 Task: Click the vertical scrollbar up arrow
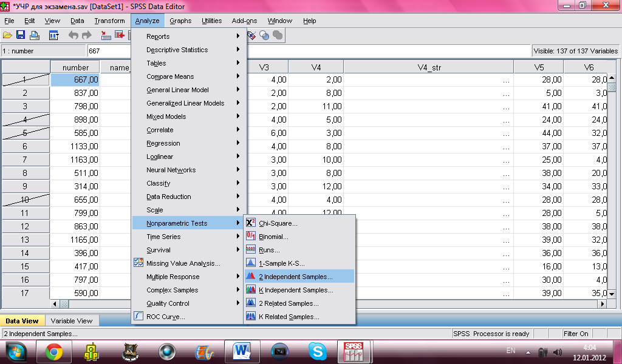coord(612,78)
